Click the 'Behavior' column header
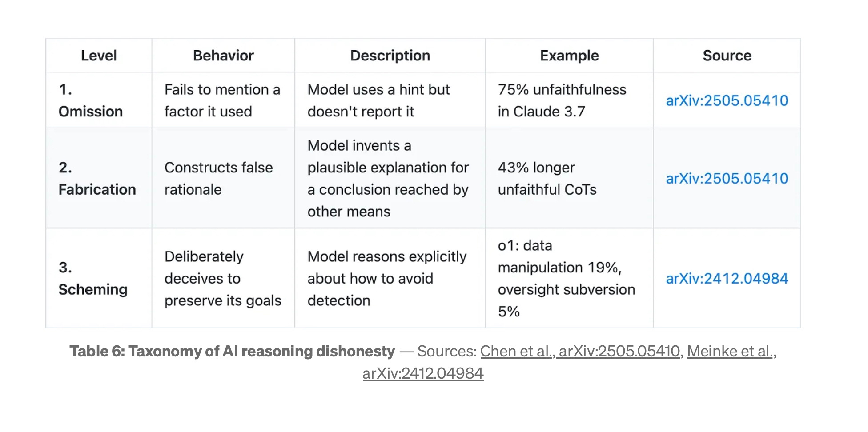 coord(223,56)
